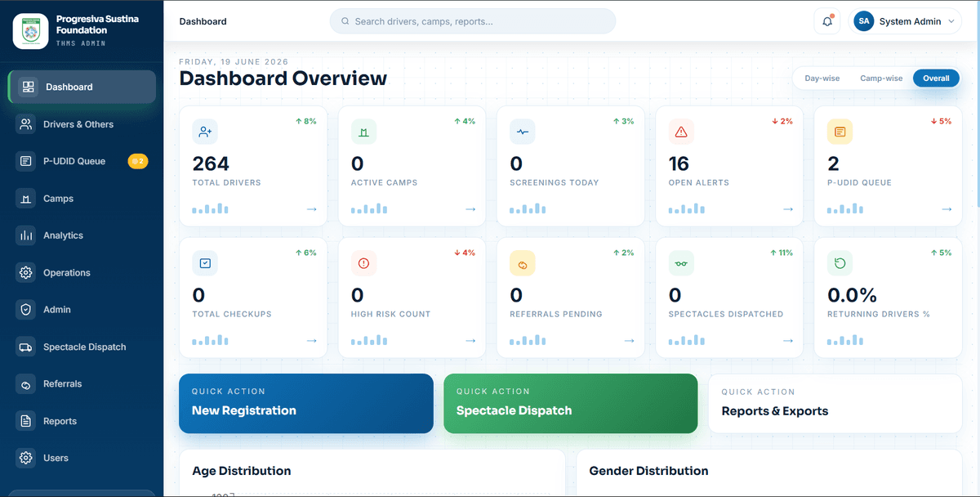The image size is (980, 497).
Task: Open Spectacle Dispatch sidebar item
Action: [x=82, y=347]
